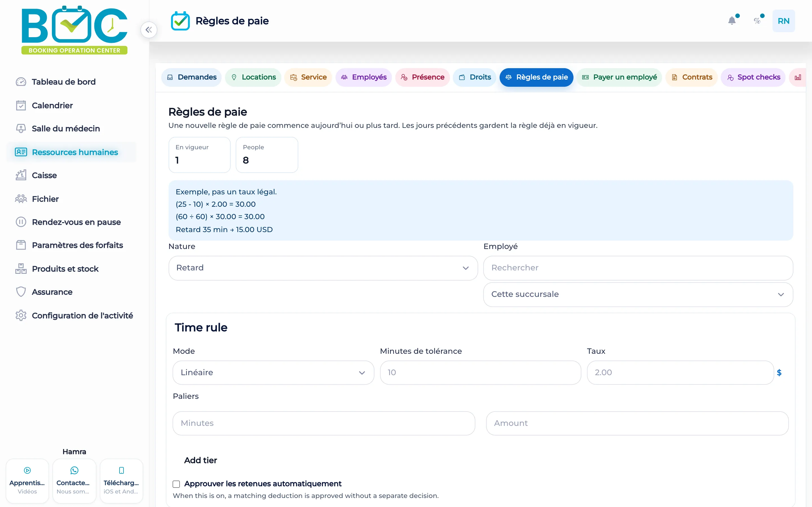
Task: Open the Apprentissage Vidéos card
Action: pos(27,481)
